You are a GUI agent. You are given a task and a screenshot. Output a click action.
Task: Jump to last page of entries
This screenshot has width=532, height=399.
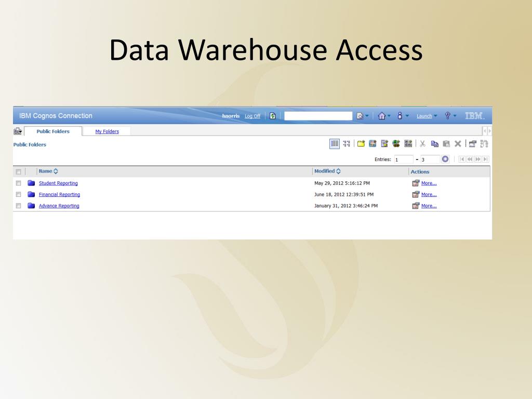coord(486,159)
